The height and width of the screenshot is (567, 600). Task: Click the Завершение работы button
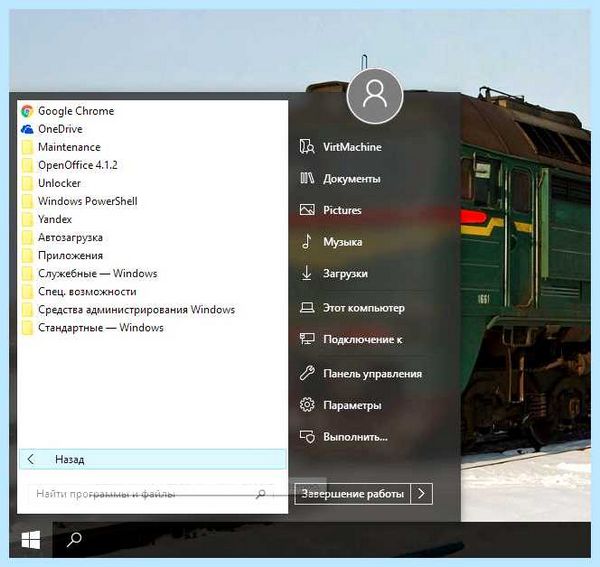point(352,494)
